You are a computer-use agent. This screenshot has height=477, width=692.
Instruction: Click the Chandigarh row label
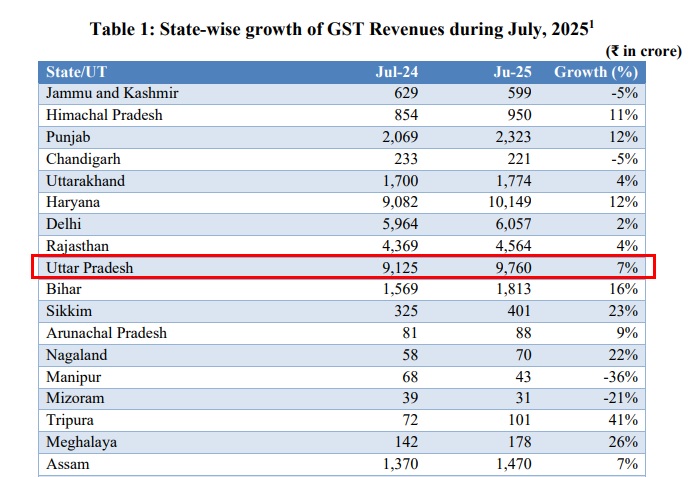(x=85, y=159)
